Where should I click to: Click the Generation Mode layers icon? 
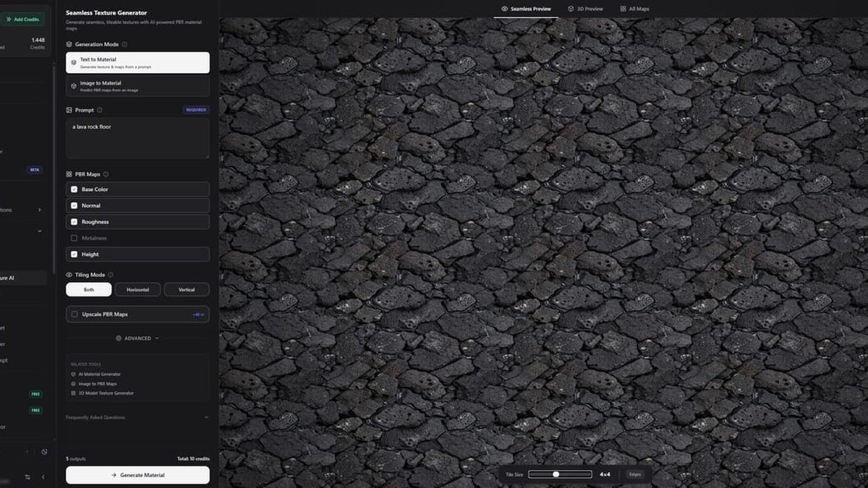[x=69, y=44]
